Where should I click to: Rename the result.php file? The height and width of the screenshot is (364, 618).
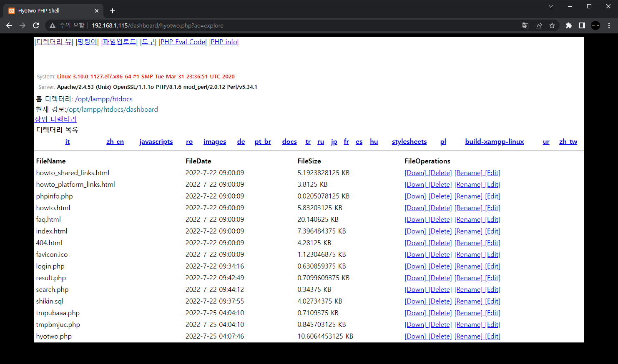[468, 278]
